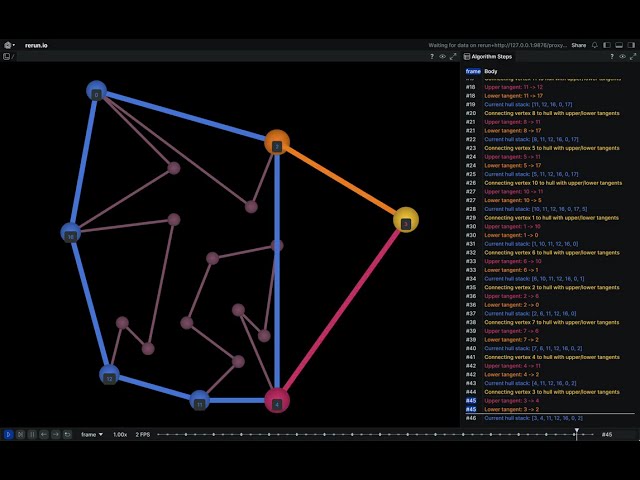Click the Play button
This screenshot has width=640, height=480.
click(8, 435)
